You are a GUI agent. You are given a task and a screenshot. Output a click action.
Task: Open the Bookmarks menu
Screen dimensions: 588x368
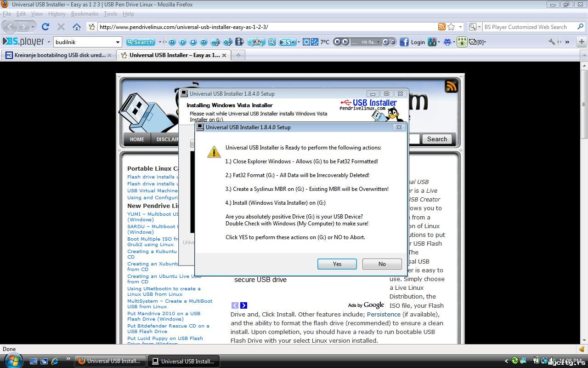[x=85, y=14]
